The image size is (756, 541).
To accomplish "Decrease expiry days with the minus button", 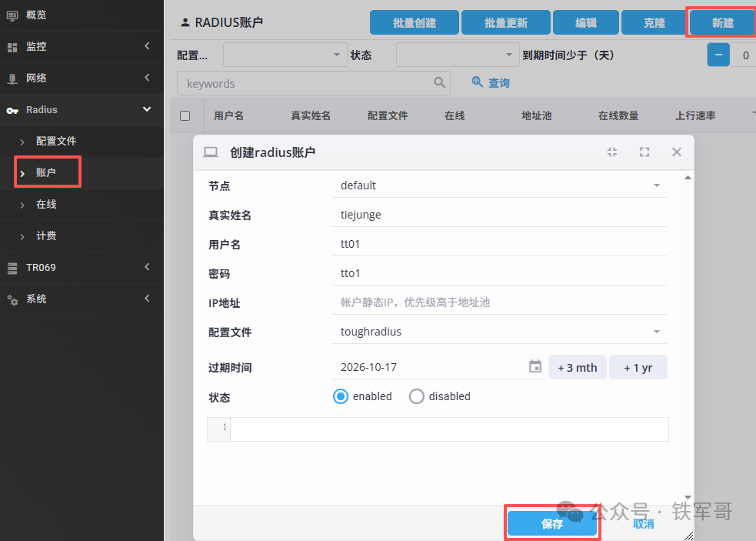I will click(x=718, y=55).
